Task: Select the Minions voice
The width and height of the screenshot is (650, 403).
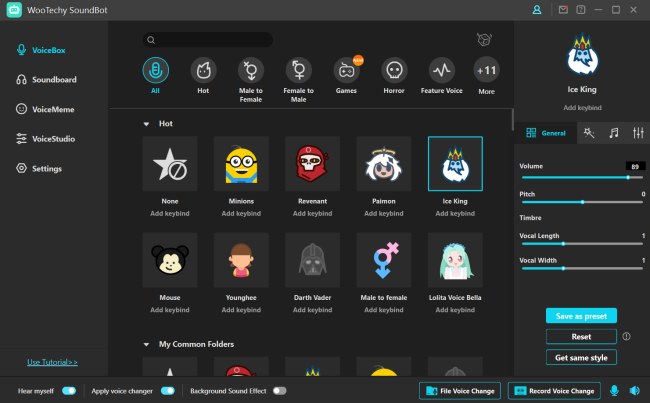Action: [241, 164]
